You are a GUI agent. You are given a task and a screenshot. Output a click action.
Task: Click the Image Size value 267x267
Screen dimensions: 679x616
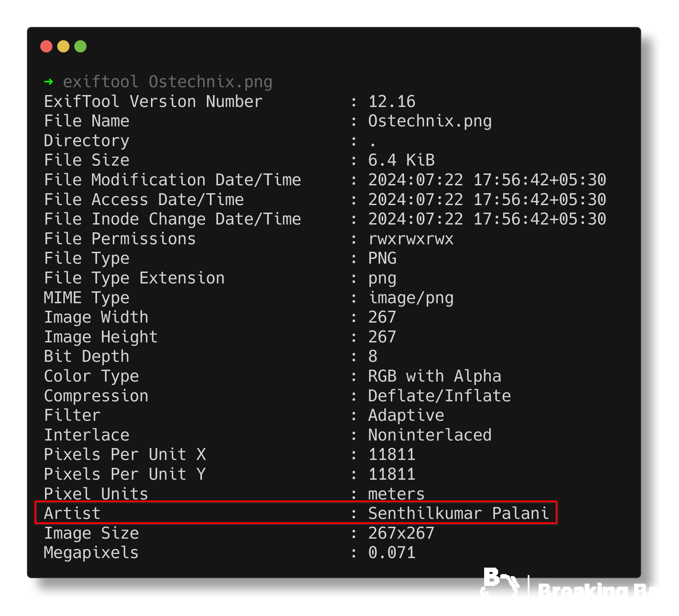[401, 533]
